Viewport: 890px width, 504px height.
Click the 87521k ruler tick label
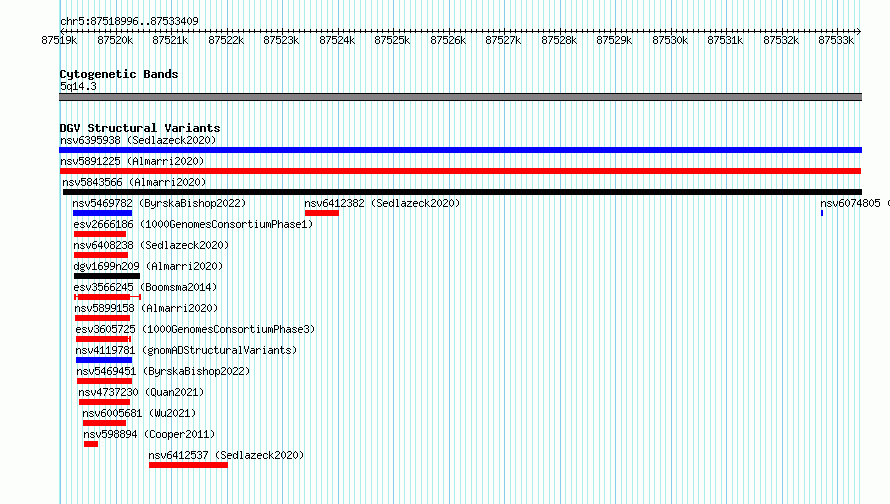tap(170, 40)
